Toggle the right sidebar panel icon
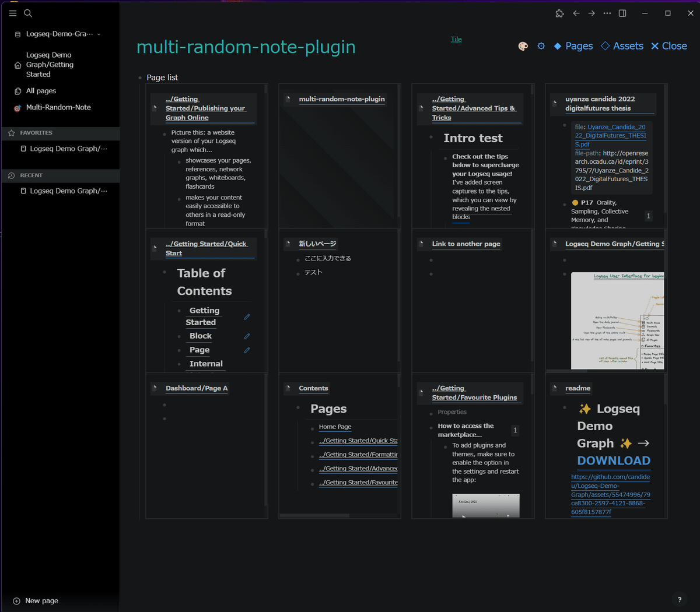Image resolution: width=700 pixels, height=612 pixels. pyautogui.click(x=622, y=13)
